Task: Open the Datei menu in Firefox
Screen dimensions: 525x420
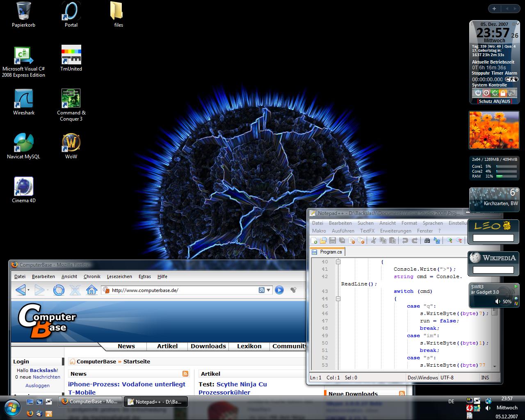Action: (20, 276)
